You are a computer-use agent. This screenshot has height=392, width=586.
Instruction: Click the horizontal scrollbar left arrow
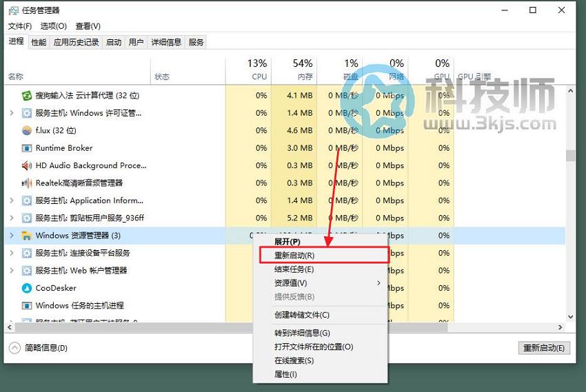(10, 327)
